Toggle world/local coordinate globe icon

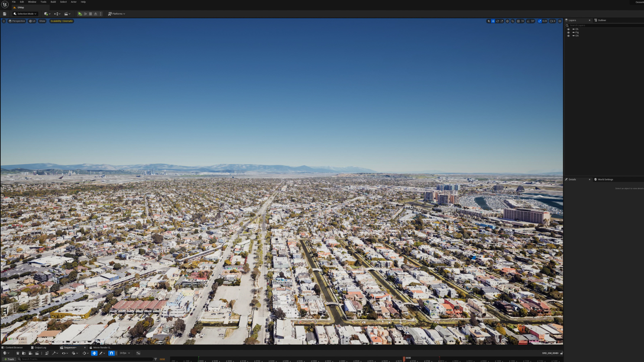507,21
